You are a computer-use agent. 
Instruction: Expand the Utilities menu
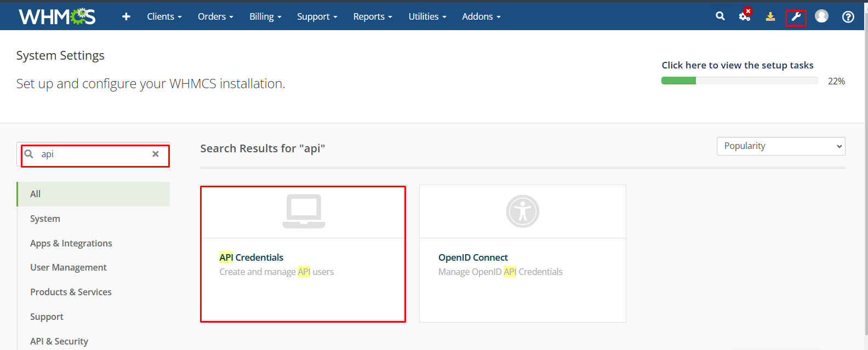pyautogui.click(x=427, y=16)
